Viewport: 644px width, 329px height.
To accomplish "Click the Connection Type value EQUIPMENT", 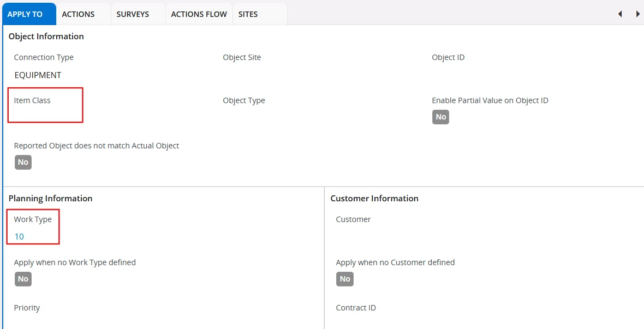I will tap(38, 75).
